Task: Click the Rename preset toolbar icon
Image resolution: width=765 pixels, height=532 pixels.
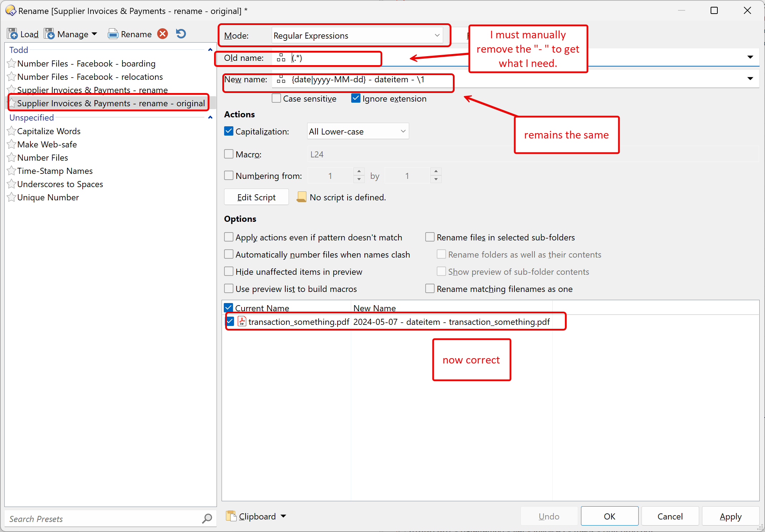Action: point(113,34)
